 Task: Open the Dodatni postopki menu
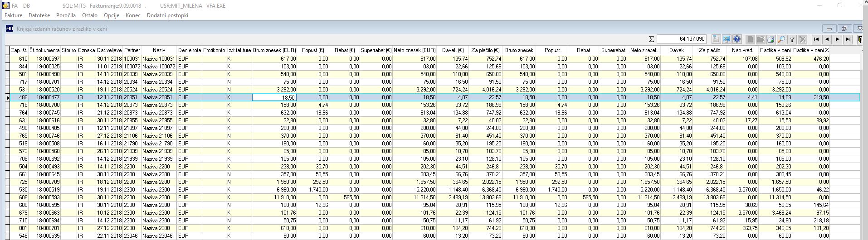point(167,15)
